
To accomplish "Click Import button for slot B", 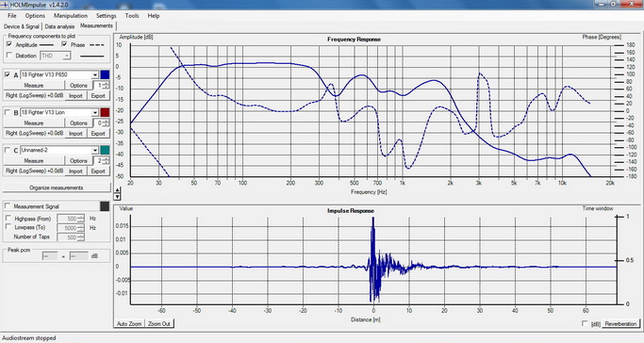I will [x=75, y=134].
